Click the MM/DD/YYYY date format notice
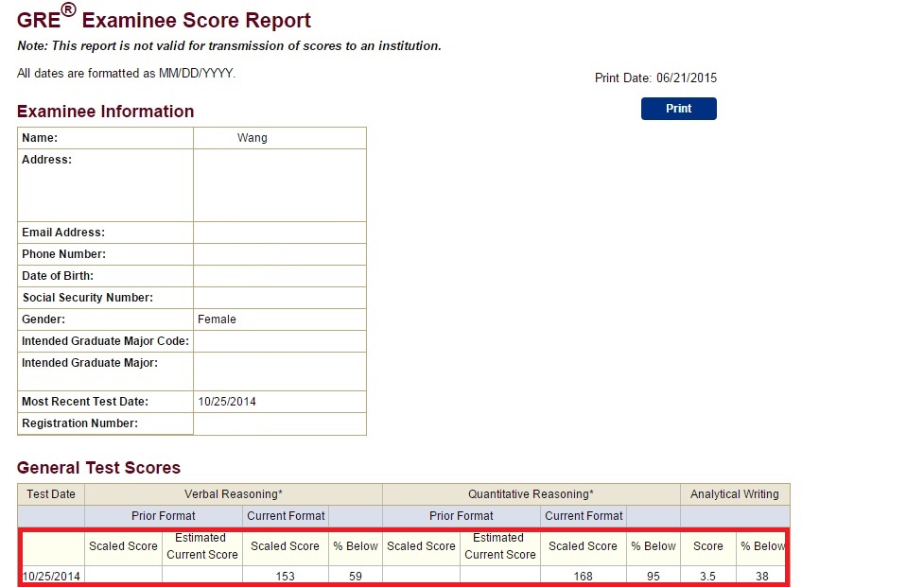 [x=126, y=74]
